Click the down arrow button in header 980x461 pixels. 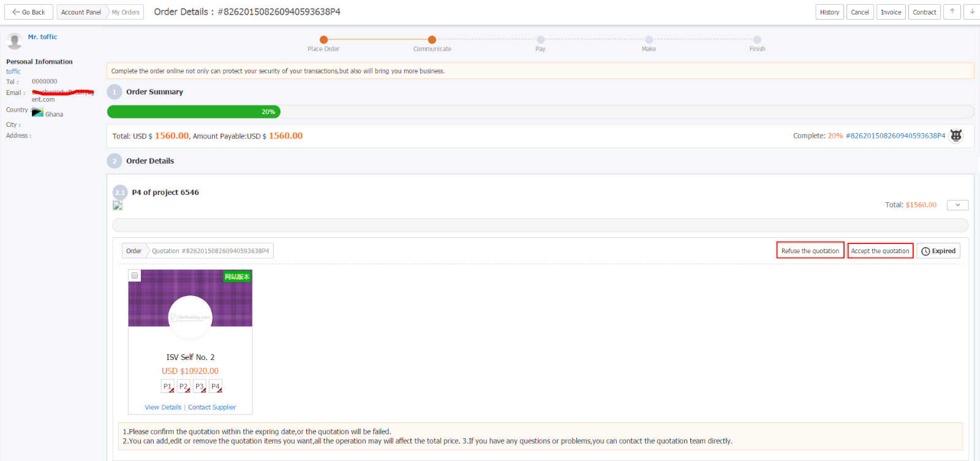point(972,12)
